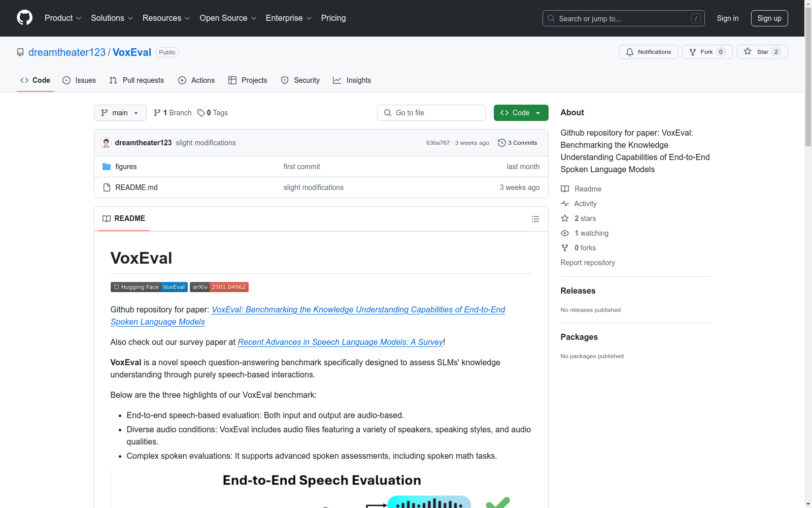Click the Search or jump to field
812x508 pixels.
tap(624, 18)
